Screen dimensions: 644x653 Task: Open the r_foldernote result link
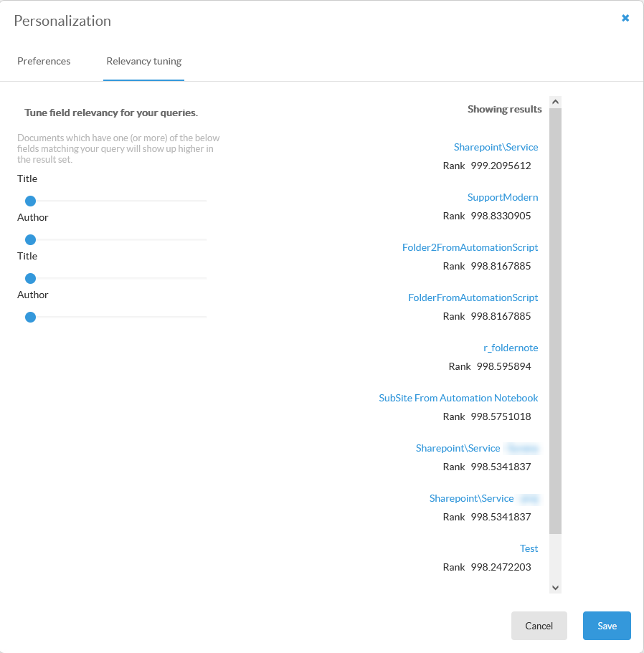click(511, 348)
